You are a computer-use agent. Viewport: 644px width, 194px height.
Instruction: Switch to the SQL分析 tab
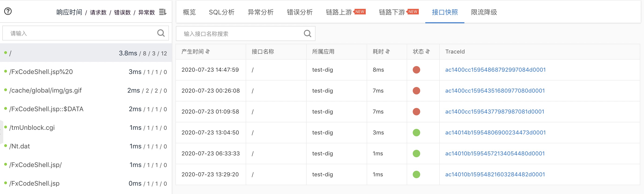coord(221,12)
